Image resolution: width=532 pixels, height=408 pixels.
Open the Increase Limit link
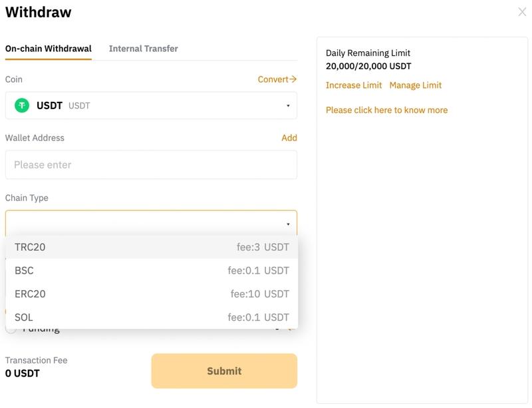(354, 85)
